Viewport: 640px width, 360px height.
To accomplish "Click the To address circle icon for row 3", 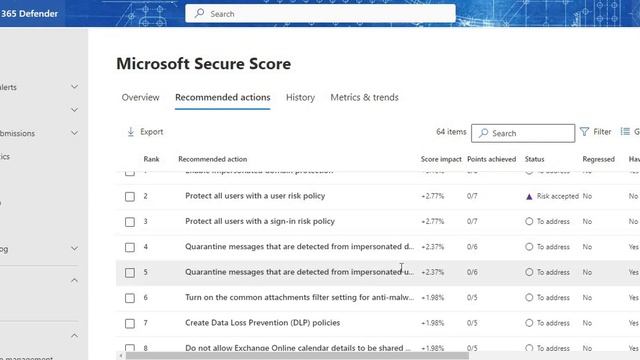I will click(529, 222).
